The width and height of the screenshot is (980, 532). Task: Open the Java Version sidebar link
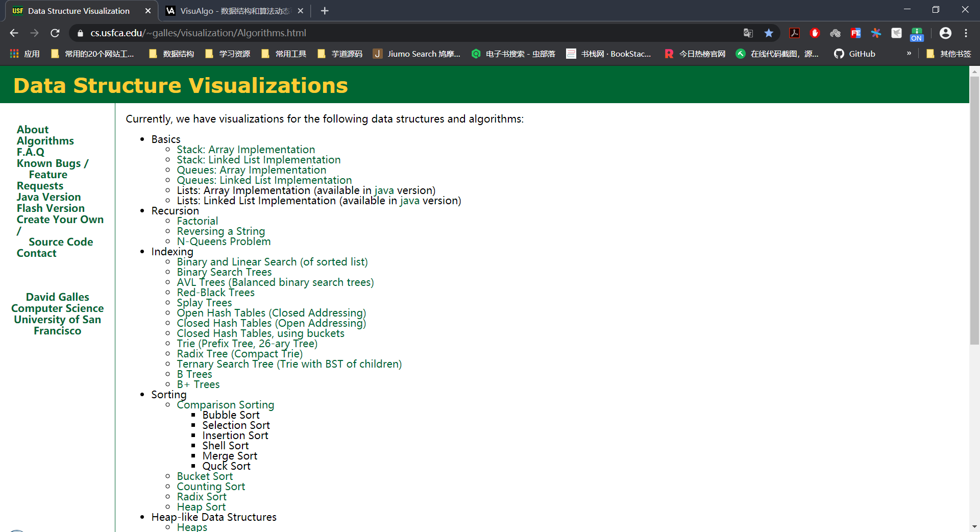48,197
